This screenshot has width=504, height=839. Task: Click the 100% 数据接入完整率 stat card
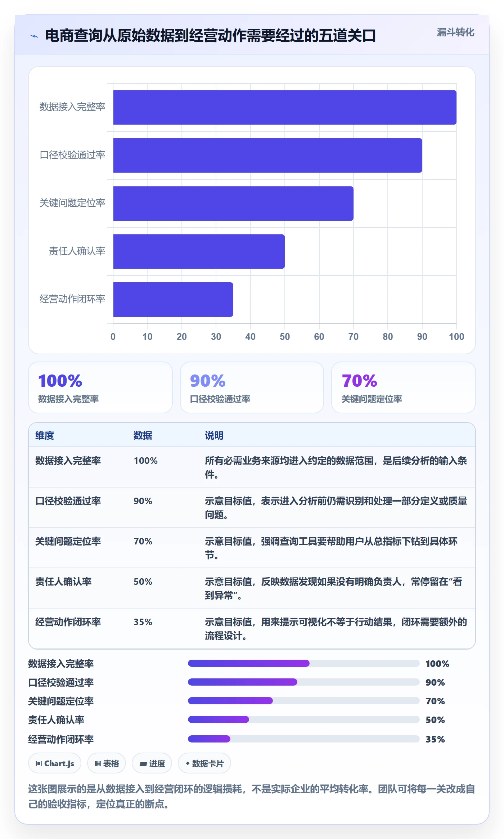(x=100, y=387)
